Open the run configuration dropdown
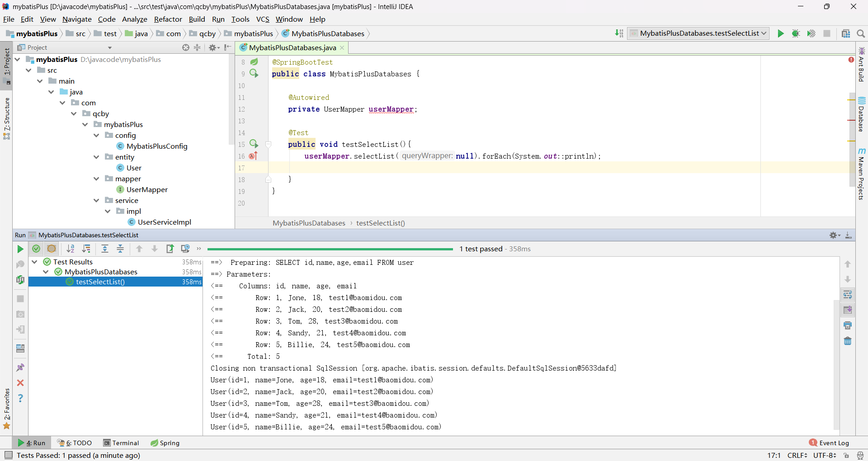868x461 pixels. click(698, 33)
